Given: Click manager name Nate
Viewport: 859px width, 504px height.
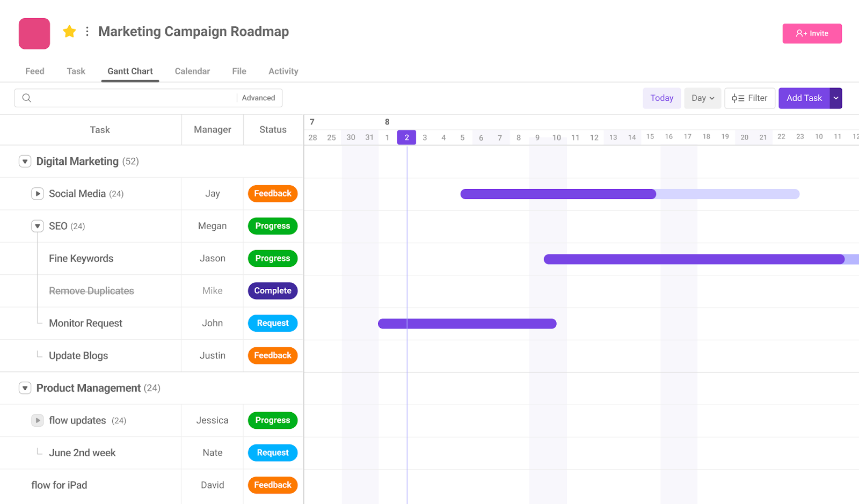Looking at the screenshot, I should [213, 452].
